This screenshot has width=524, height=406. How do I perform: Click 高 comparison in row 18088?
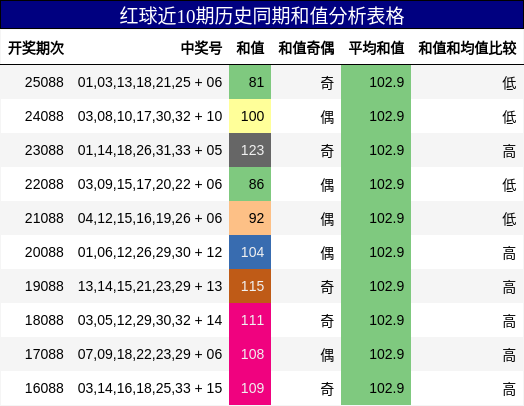pos(509,321)
